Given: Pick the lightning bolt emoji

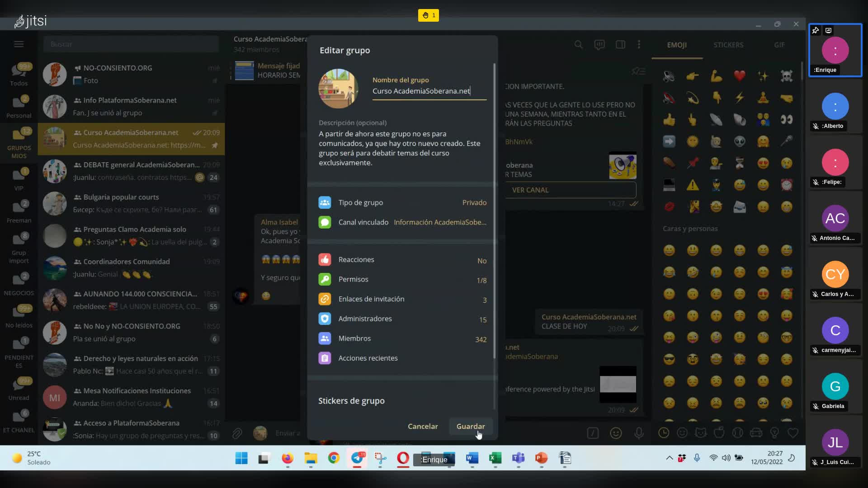Looking at the screenshot, I should pyautogui.click(x=740, y=98).
